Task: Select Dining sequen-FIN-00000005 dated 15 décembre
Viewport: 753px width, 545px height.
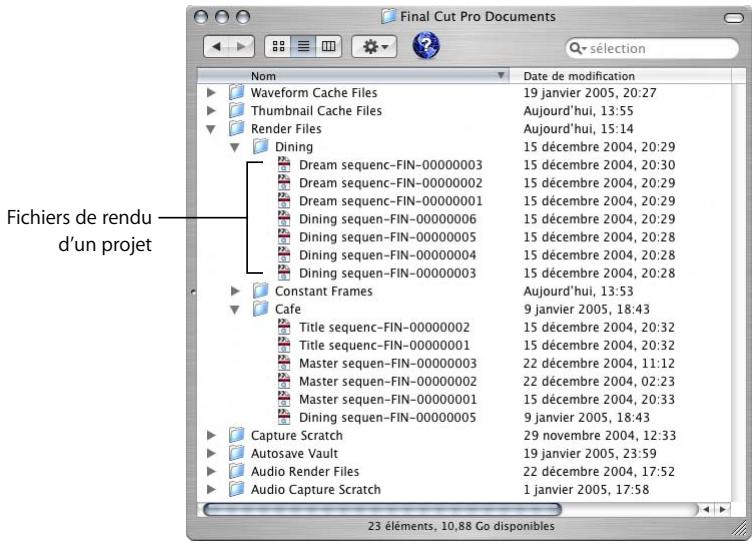Action: click(x=388, y=237)
